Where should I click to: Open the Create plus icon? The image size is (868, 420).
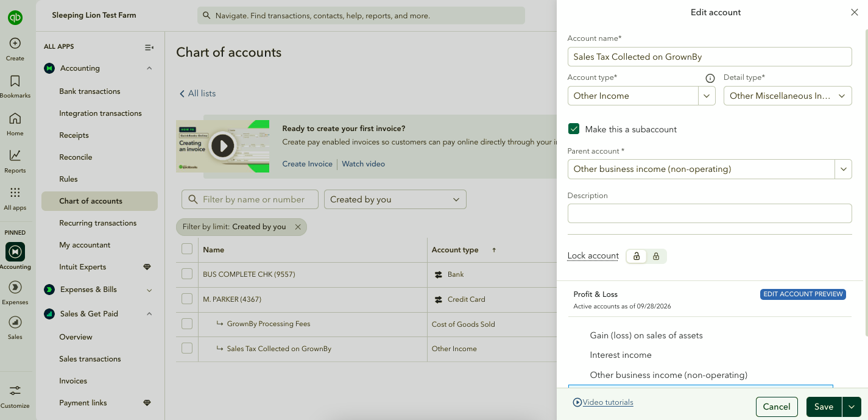[x=15, y=43]
